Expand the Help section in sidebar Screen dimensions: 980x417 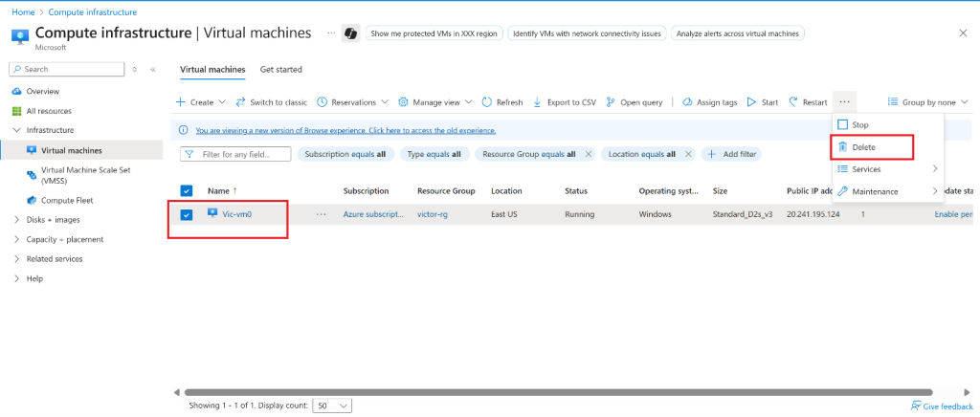17,278
